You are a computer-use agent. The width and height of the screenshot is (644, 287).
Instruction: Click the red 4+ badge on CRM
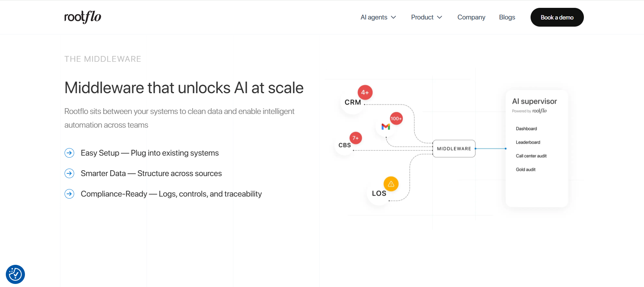365,92
